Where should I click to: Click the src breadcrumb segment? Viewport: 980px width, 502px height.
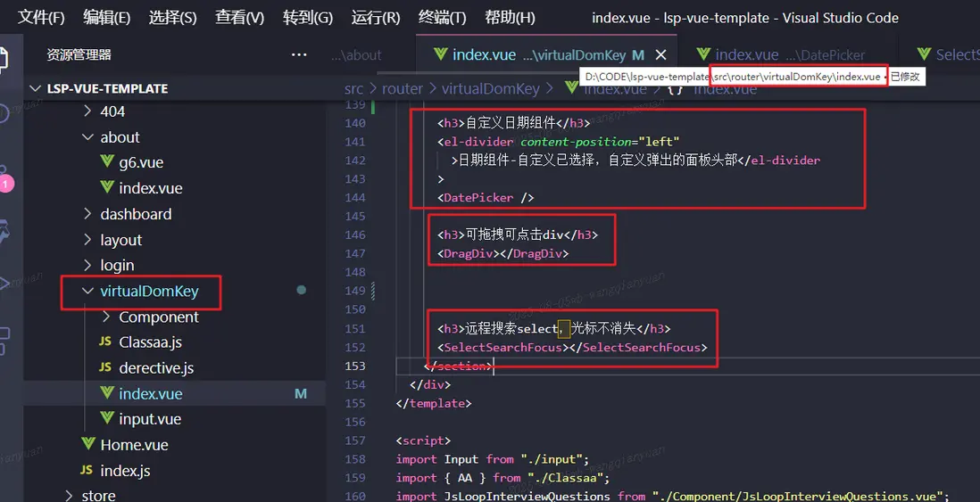pos(353,89)
